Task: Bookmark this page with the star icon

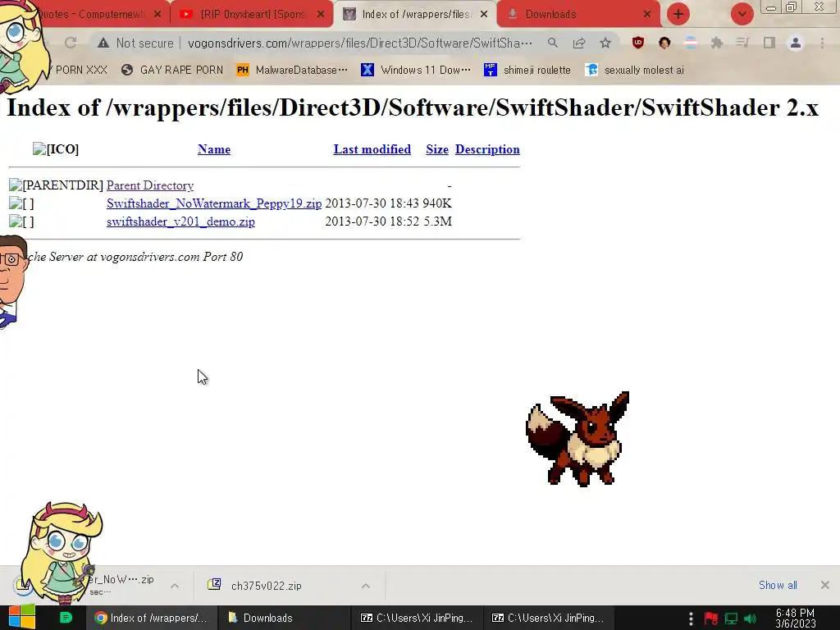Action: pyautogui.click(x=605, y=43)
